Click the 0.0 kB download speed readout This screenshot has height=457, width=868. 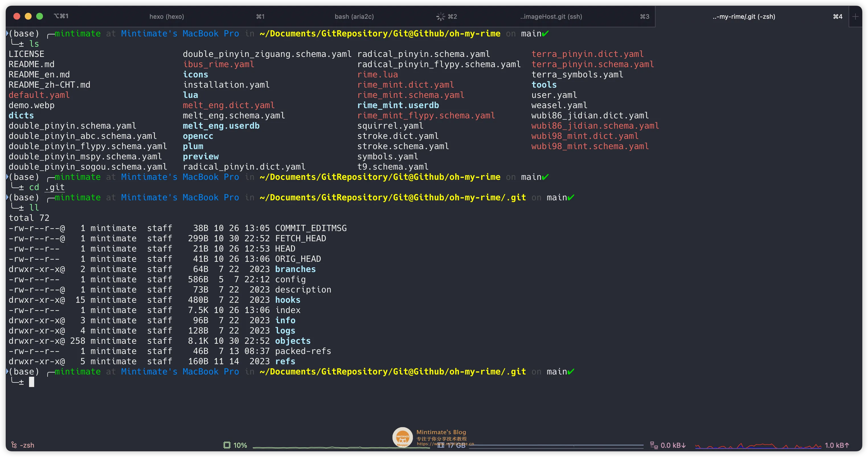pos(673,445)
